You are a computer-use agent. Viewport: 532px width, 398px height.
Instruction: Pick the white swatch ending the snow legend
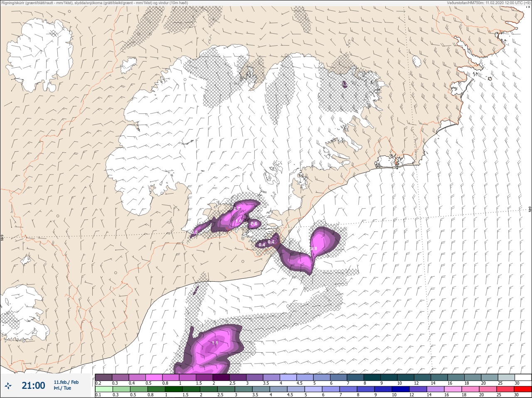(522, 377)
